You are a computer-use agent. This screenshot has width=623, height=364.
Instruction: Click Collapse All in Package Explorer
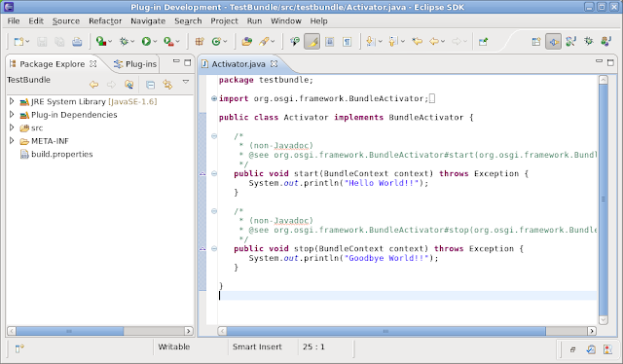coord(150,85)
